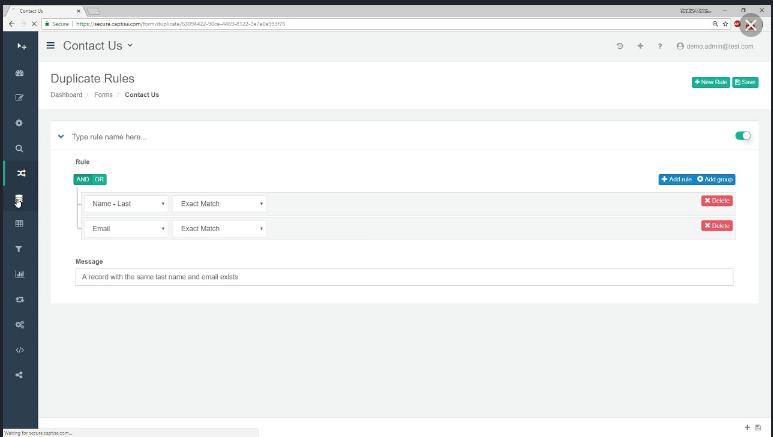Screen dimensions: 773x437
Task: Click the edit form pencil icon
Action: coord(19,98)
